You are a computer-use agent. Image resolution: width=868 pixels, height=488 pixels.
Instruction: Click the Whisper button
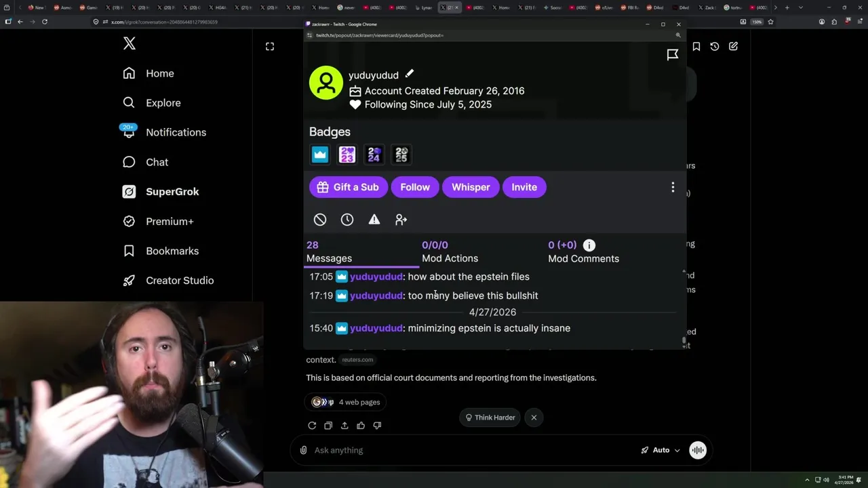pos(471,187)
